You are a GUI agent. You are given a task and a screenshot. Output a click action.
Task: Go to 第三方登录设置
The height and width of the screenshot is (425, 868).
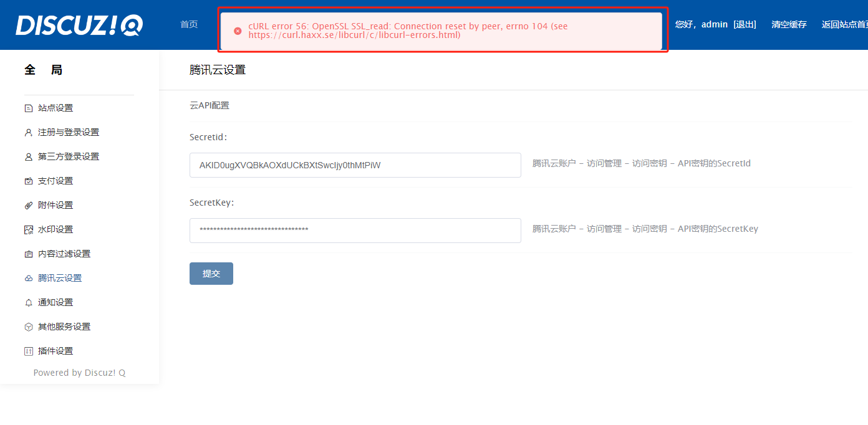[x=69, y=156]
